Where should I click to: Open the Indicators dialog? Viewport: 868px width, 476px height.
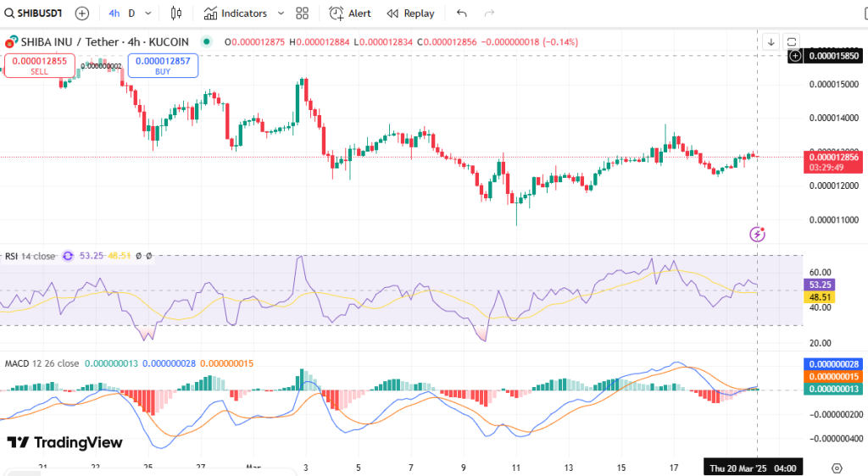236,14
